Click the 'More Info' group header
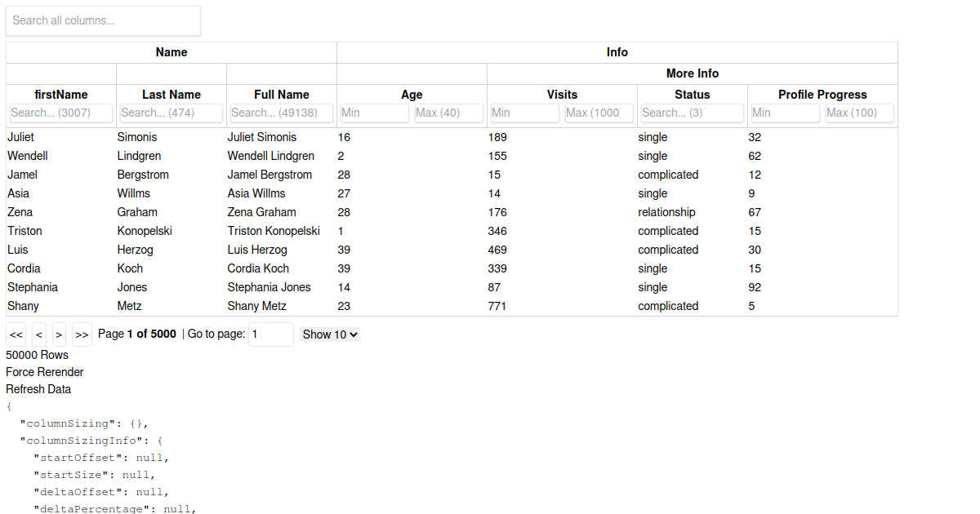980x514 pixels. click(x=692, y=73)
